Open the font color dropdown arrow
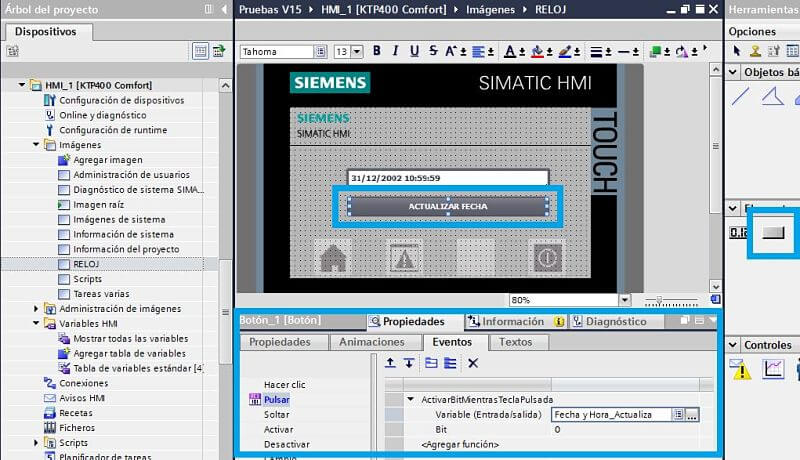Image resolution: width=800 pixels, height=460 pixels. (522, 52)
